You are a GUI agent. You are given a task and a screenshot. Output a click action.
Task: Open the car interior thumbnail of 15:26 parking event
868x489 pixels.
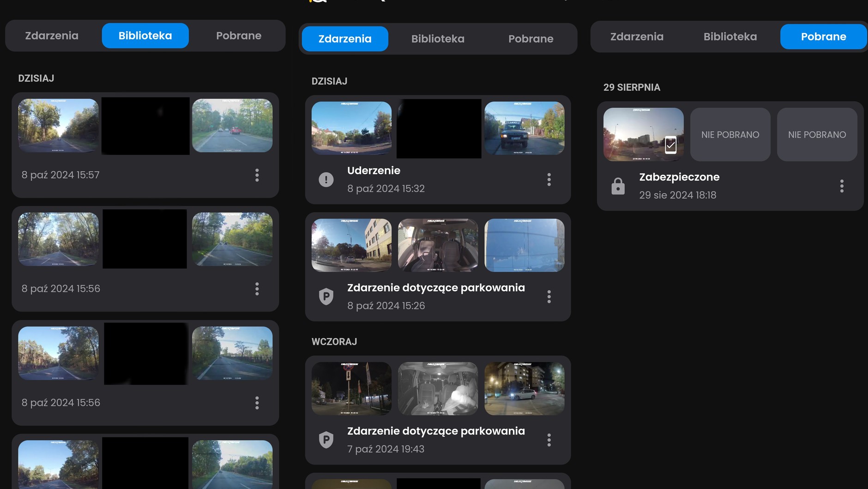[x=438, y=245]
